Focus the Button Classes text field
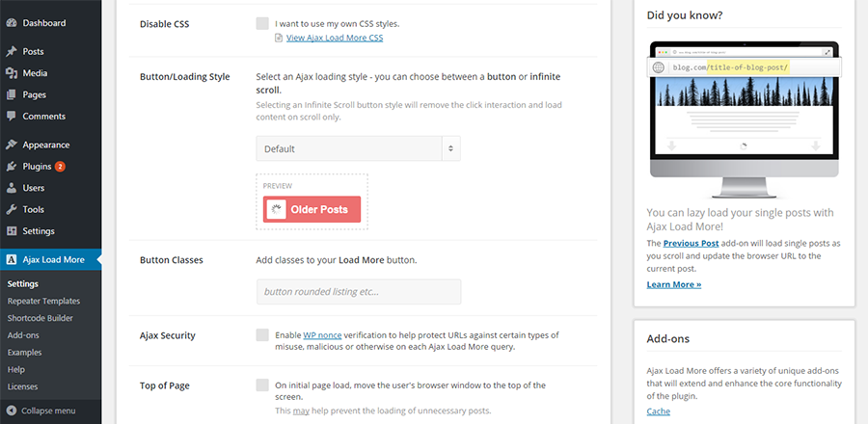Viewport: 868px width, 424px height. [x=359, y=292]
